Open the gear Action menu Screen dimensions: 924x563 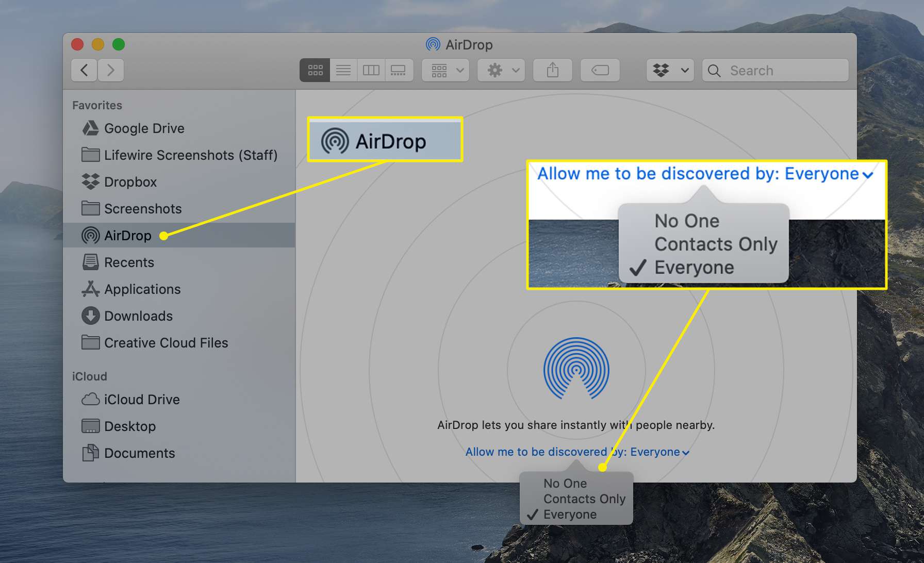[x=501, y=70]
